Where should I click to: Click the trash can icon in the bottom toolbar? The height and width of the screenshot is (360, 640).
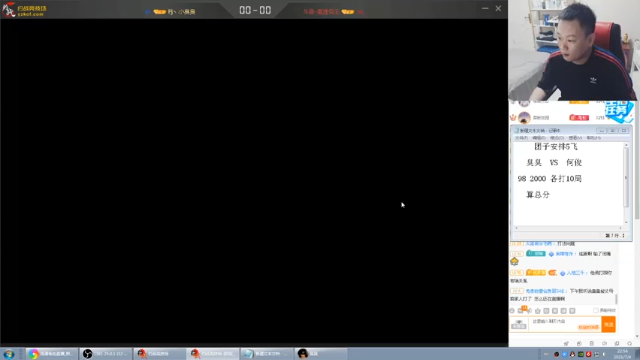point(591,344)
